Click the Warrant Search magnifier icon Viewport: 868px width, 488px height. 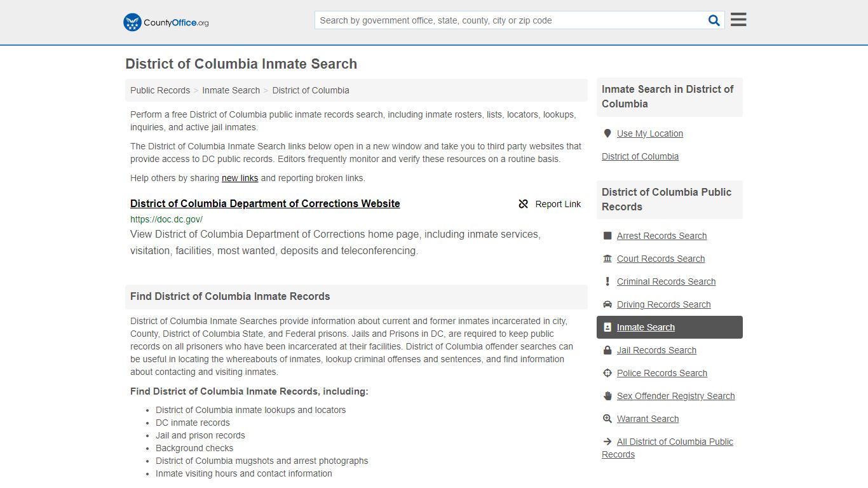607,419
